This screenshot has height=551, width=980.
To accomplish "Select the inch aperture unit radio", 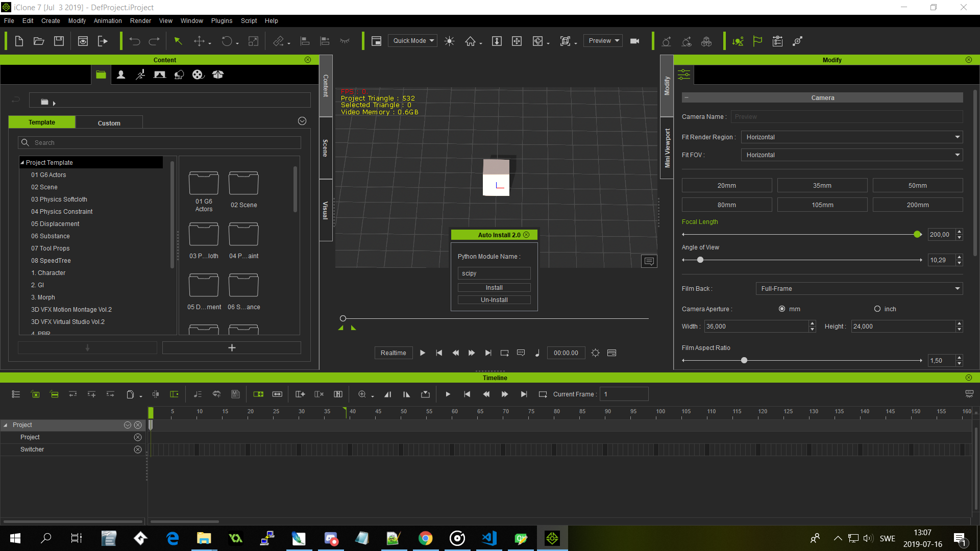I will click(x=877, y=309).
